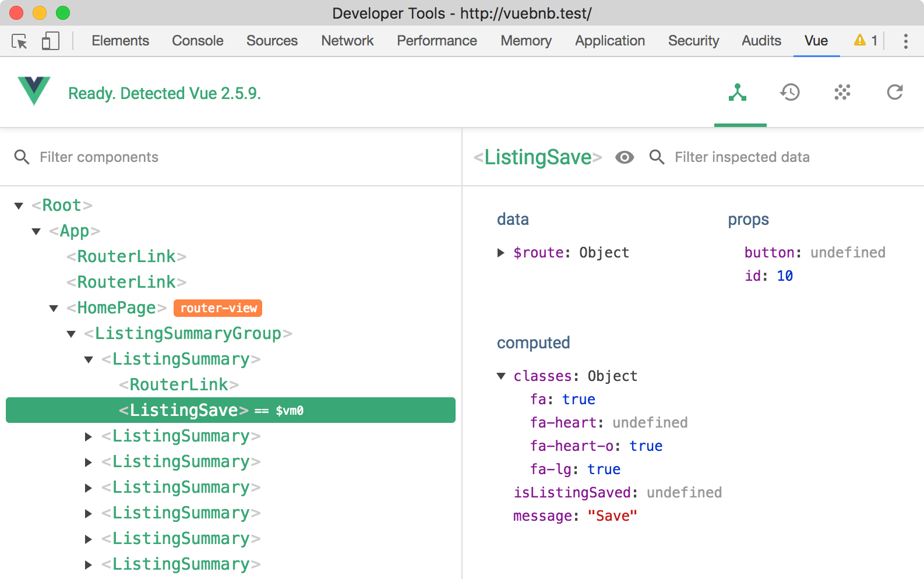924x579 pixels.
Task: Select the ListingSummaryGroup component
Action: tap(188, 334)
